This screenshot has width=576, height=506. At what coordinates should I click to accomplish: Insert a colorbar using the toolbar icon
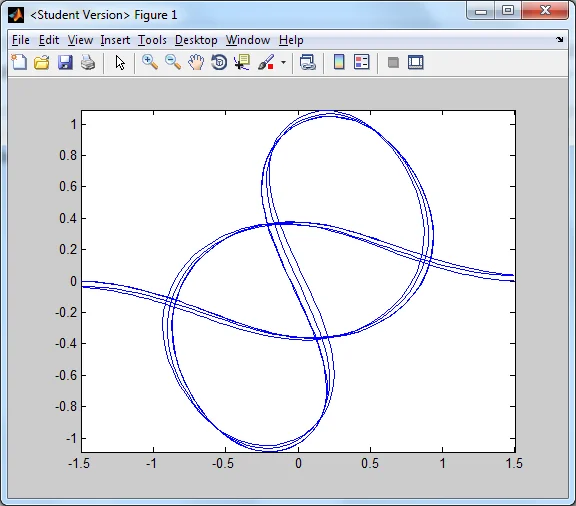tap(339, 62)
